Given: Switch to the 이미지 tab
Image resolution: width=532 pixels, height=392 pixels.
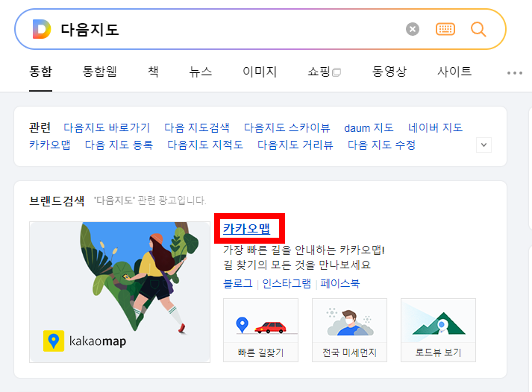Looking at the screenshot, I should pyautogui.click(x=260, y=72).
